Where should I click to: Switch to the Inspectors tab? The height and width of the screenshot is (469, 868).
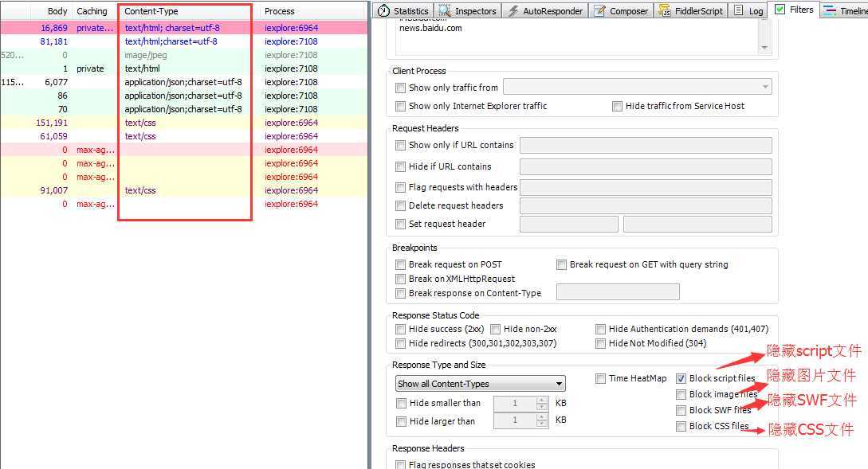pyautogui.click(x=467, y=10)
